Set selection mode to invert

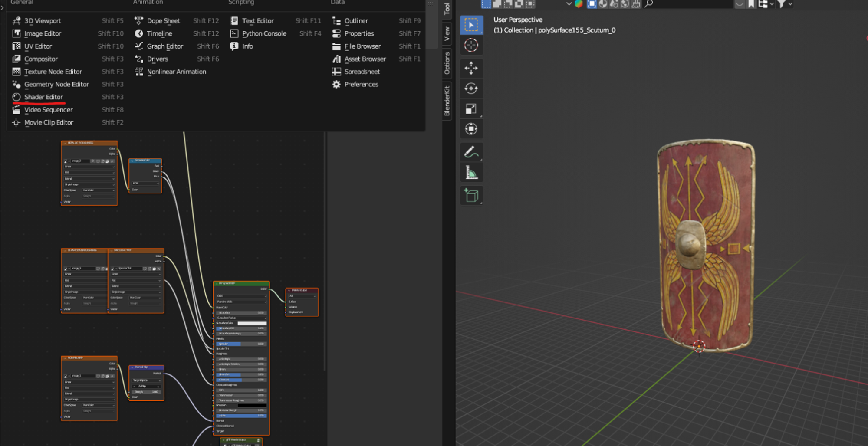pos(519,4)
